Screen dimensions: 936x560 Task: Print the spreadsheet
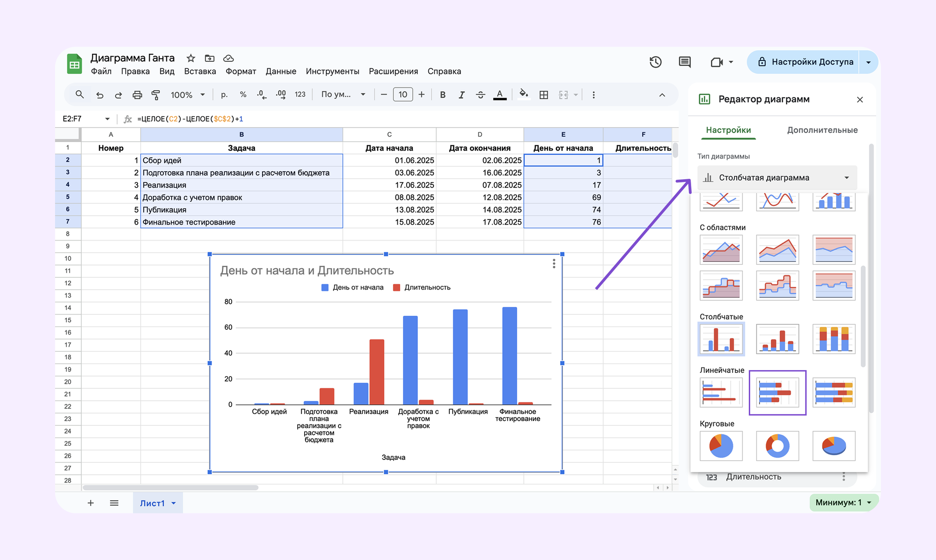coord(137,95)
